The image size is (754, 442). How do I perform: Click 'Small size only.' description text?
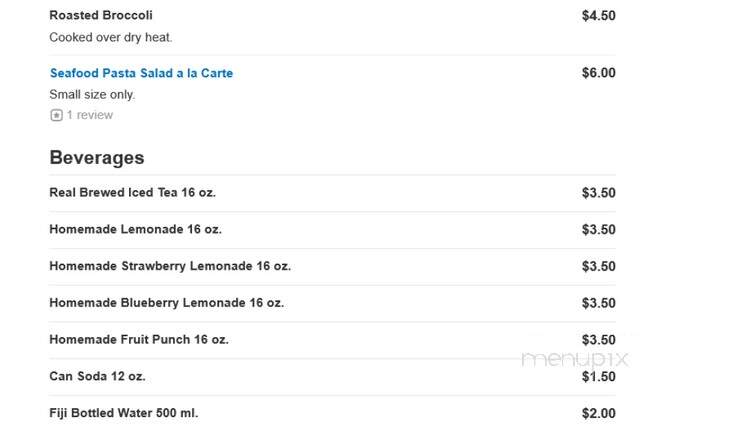coord(92,95)
